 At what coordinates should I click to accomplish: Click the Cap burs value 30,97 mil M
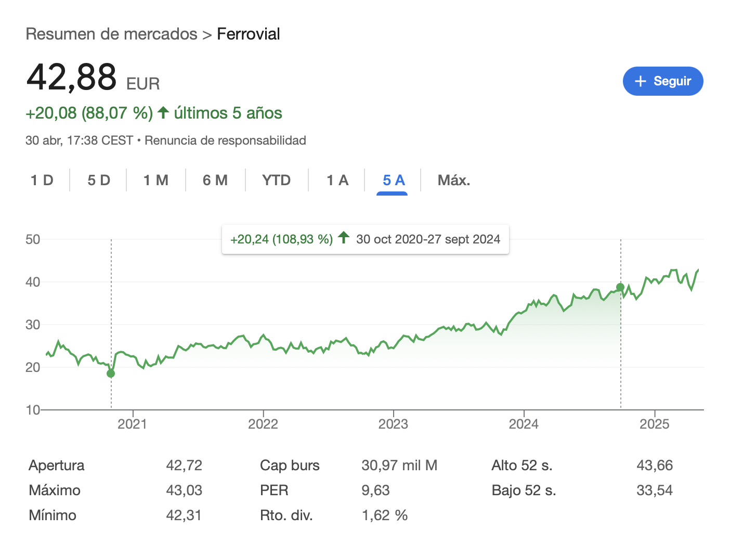pyautogui.click(x=399, y=465)
